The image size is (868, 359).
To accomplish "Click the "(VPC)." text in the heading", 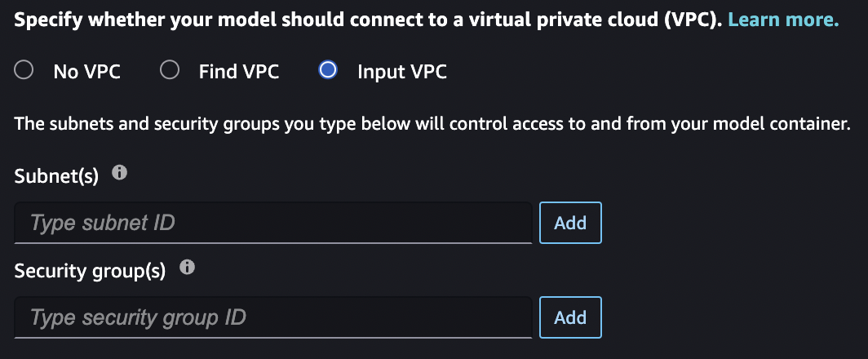I will [x=693, y=20].
